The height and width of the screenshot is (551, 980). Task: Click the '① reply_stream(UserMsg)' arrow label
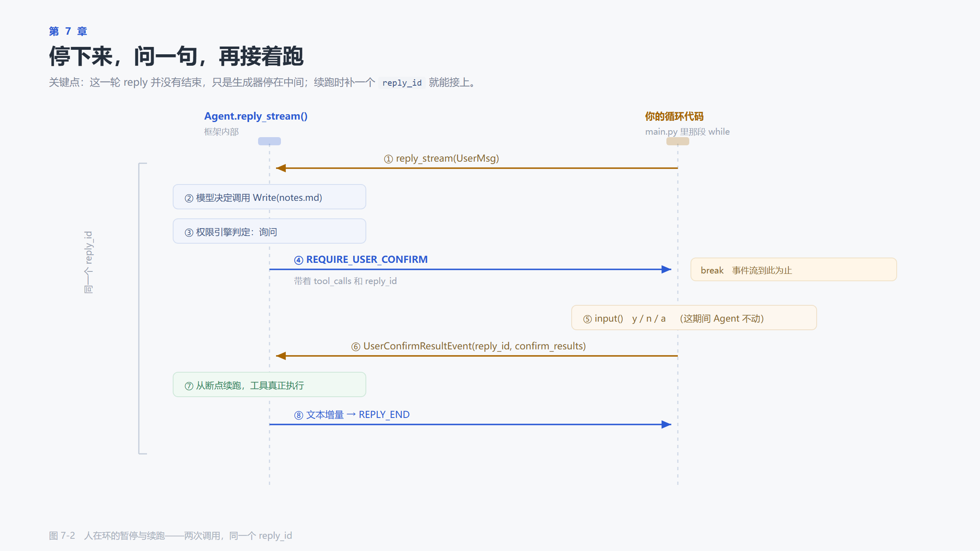tap(441, 158)
